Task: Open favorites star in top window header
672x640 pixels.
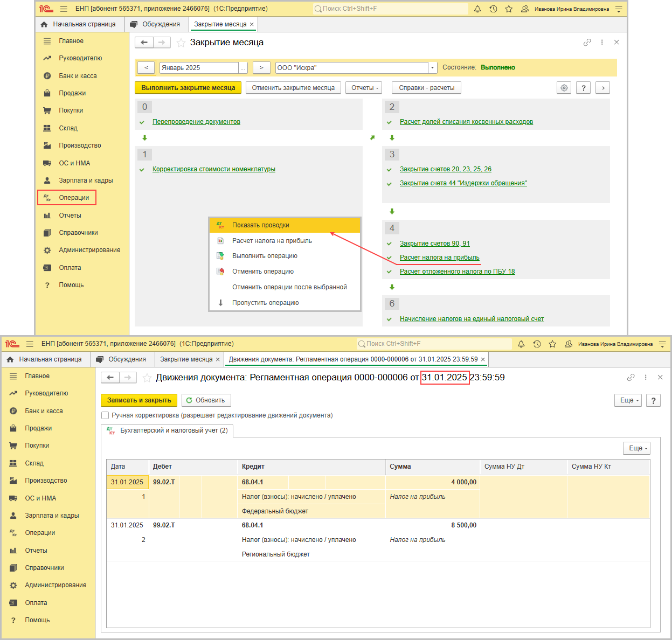Action: (509, 9)
